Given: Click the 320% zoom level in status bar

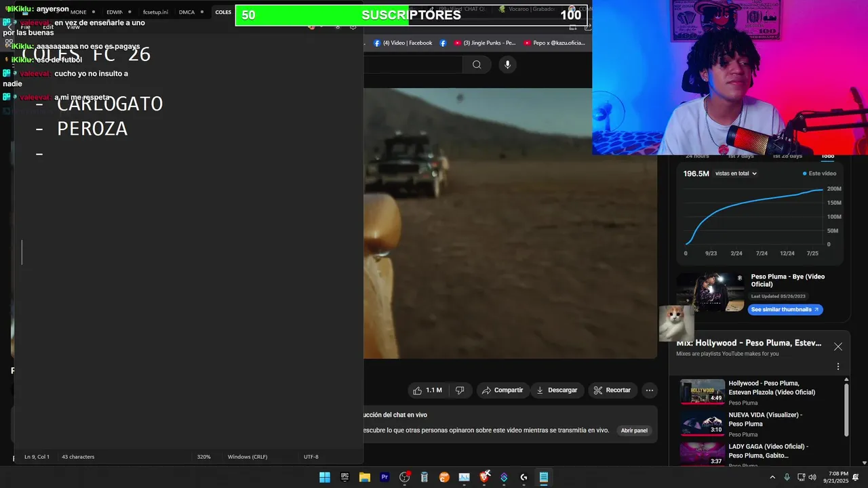Looking at the screenshot, I should click(203, 457).
